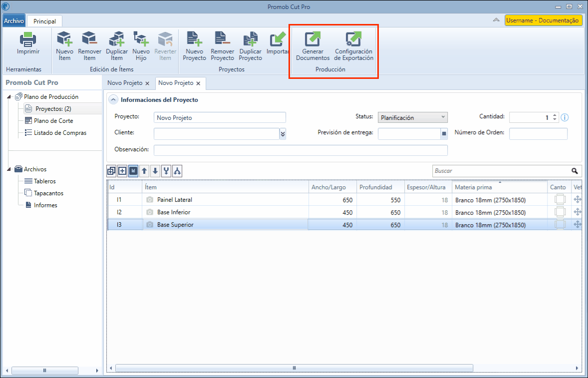The width and height of the screenshot is (588, 378).
Task: Select the Principal ribbon tab
Action: tap(44, 21)
